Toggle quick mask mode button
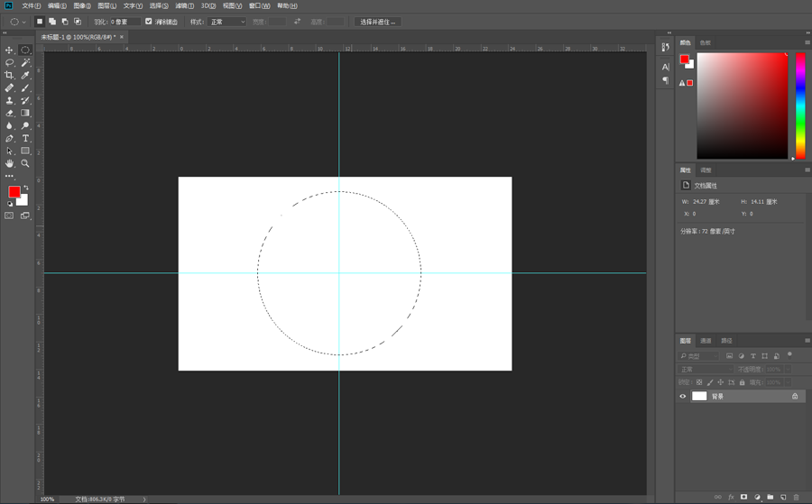812x504 pixels. 9,215
